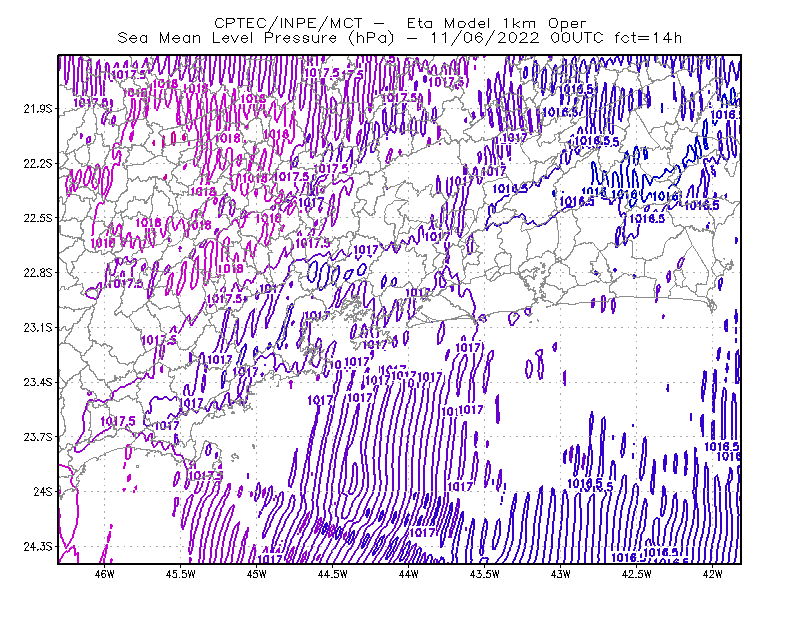
Task: Select the 24.3S latitude axis label
Action: 38,546
